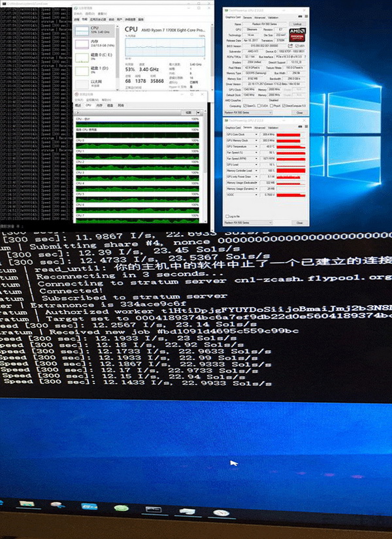392x539 pixels.
Task: Open the 选项(O) menu in Task Manager
Action: (x=90, y=14)
